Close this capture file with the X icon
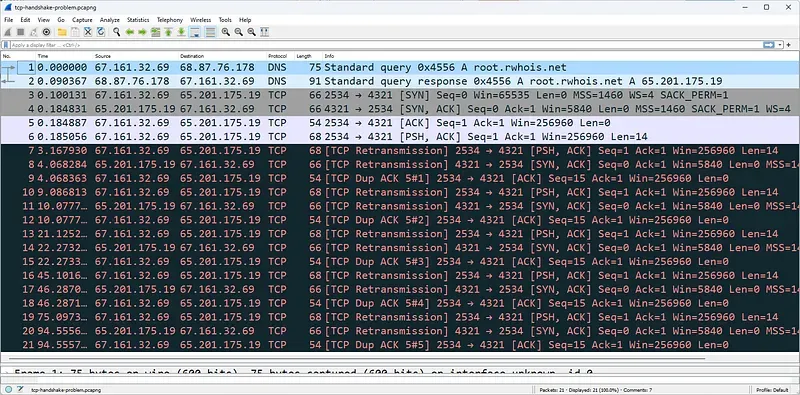Screen dimensions: 800x395 (88, 32)
